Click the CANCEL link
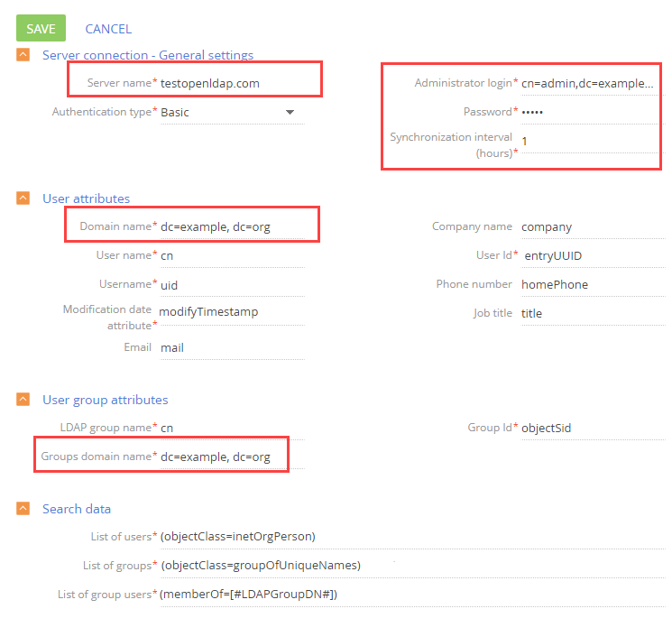The width and height of the screenshot is (672, 618). 108,29
